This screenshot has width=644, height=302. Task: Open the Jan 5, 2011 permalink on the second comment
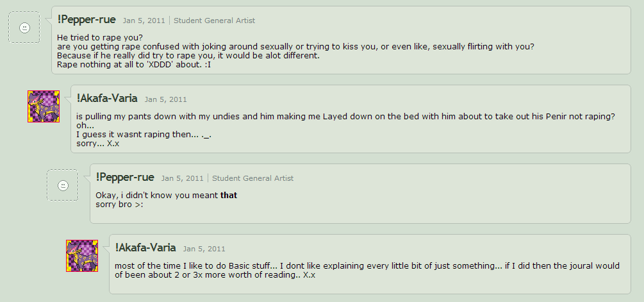pyautogui.click(x=166, y=99)
